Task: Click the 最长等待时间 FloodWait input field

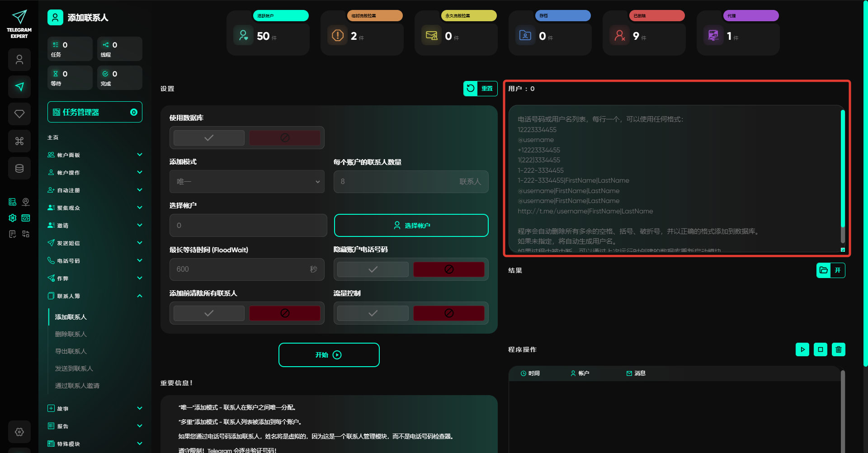Action: 240,269
